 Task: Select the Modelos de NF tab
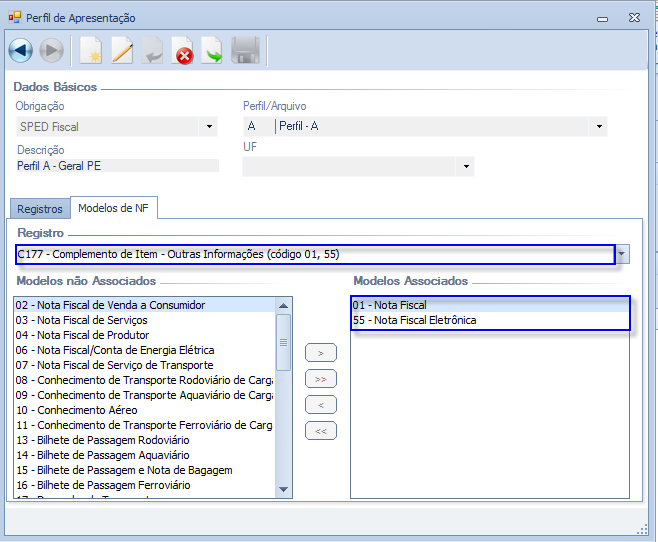point(113,208)
